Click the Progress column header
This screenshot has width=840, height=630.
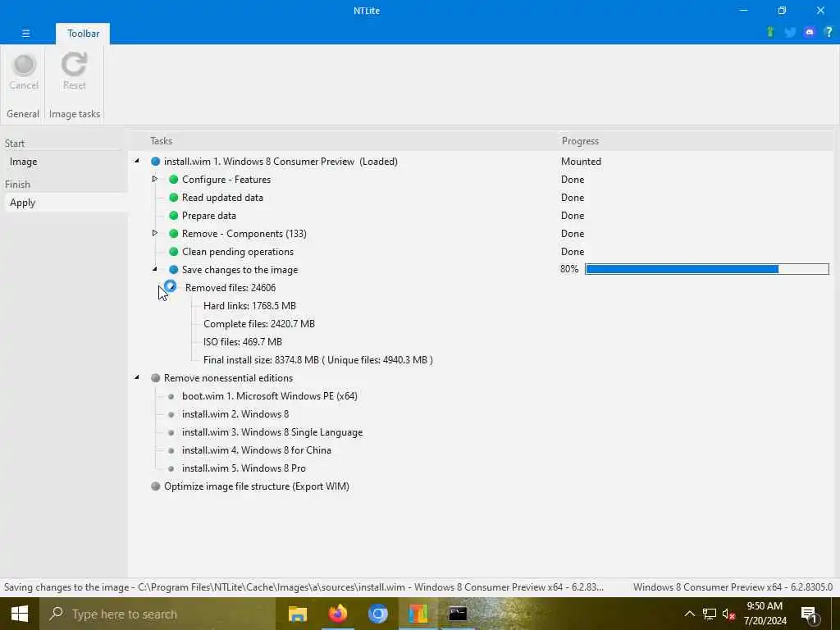click(x=580, y=141)
